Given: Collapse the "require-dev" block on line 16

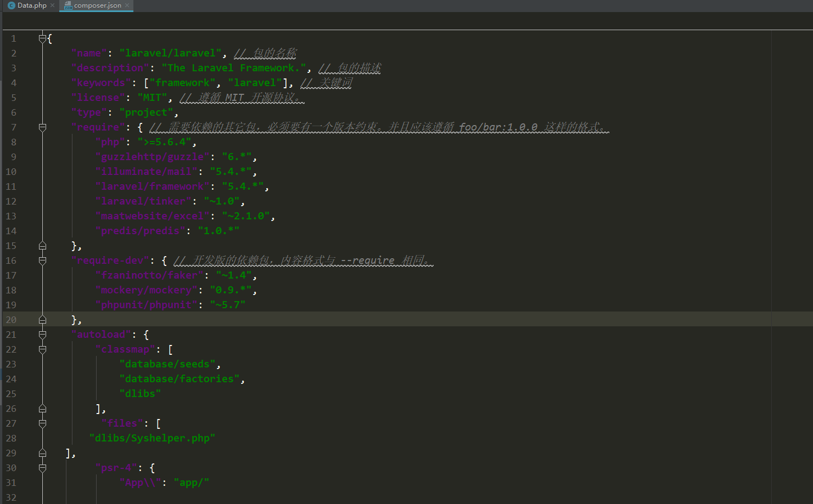Looking at the screenshot, I should point(42,261).
